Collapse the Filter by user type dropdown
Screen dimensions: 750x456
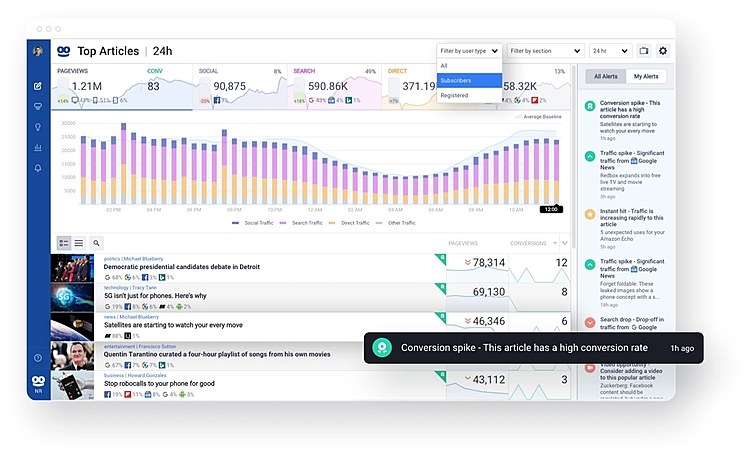pos(468,51)
